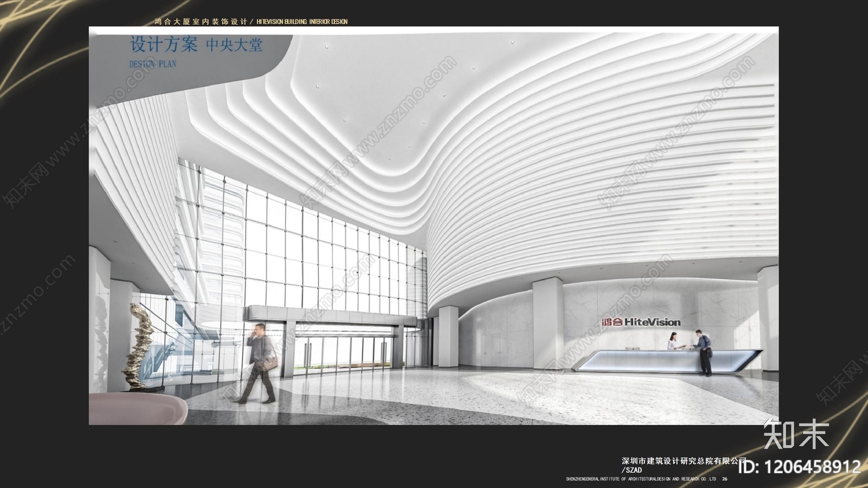Click the 深圳市建筑设计研究总院有限公司 company name

(x=684, y=461)
